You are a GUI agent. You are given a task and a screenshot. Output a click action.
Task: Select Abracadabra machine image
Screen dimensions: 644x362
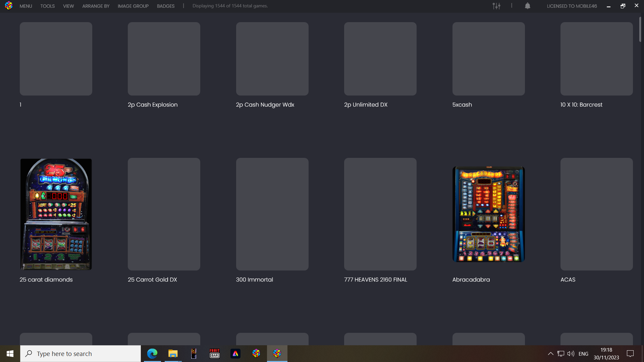point(489,214)
